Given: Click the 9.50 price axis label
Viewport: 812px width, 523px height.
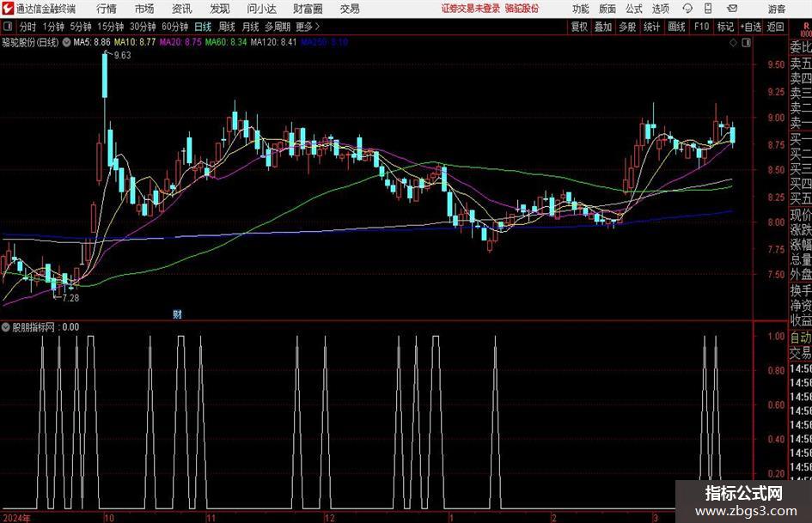Looking at the screenshot, I should pyautogui.click(x=776, y=64).
